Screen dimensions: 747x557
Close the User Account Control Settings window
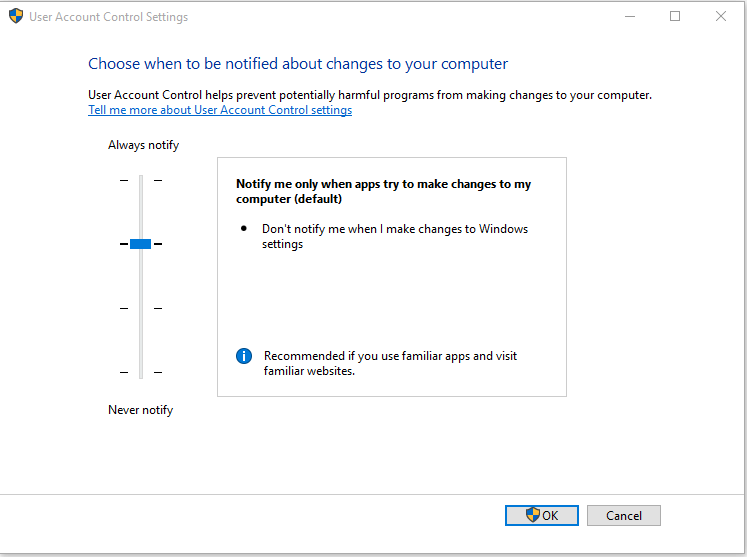coord(721,16)
